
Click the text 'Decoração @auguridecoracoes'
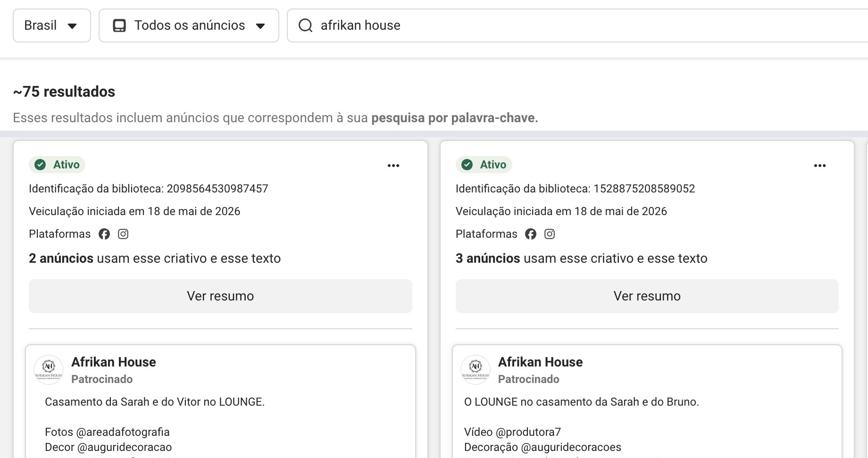tap(543, 447)
